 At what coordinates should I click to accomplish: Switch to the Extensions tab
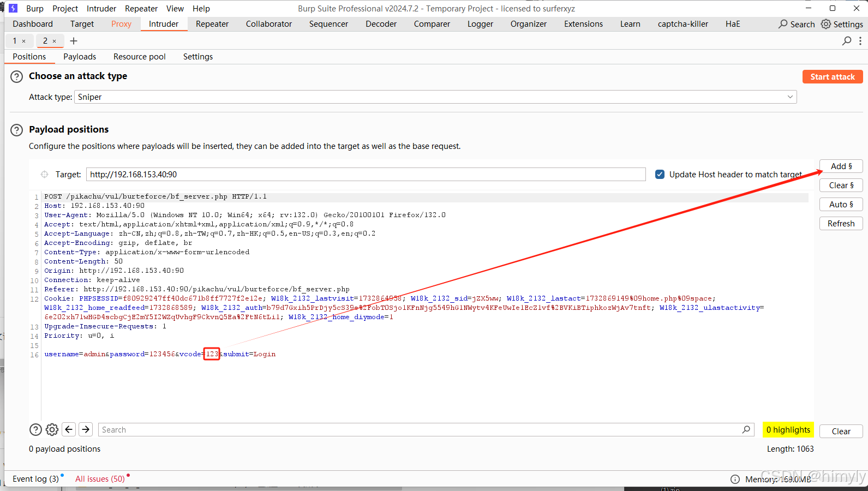[x=584, y=24]
